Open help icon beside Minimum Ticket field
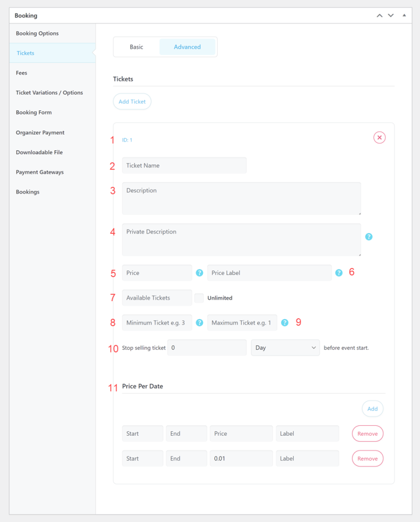 [200, 322]
